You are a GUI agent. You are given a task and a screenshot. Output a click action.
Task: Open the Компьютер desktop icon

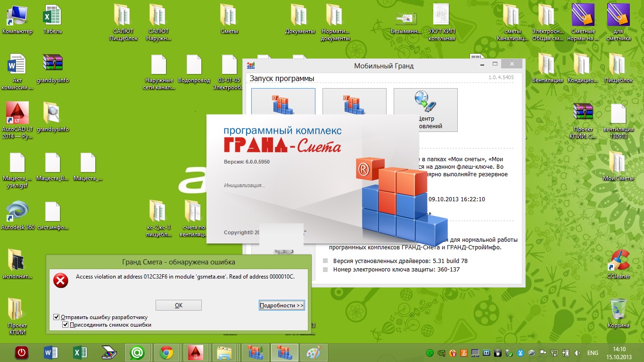[x=17, y=20]
